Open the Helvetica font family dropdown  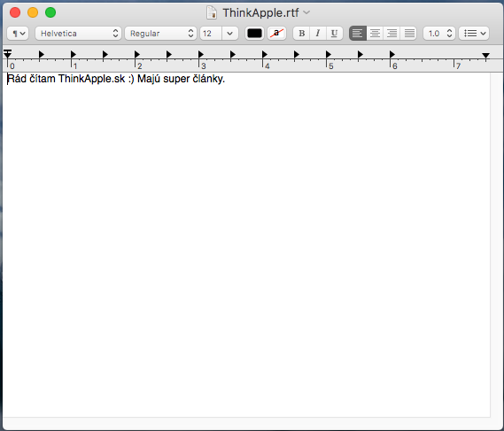click(x=78, y=34)
